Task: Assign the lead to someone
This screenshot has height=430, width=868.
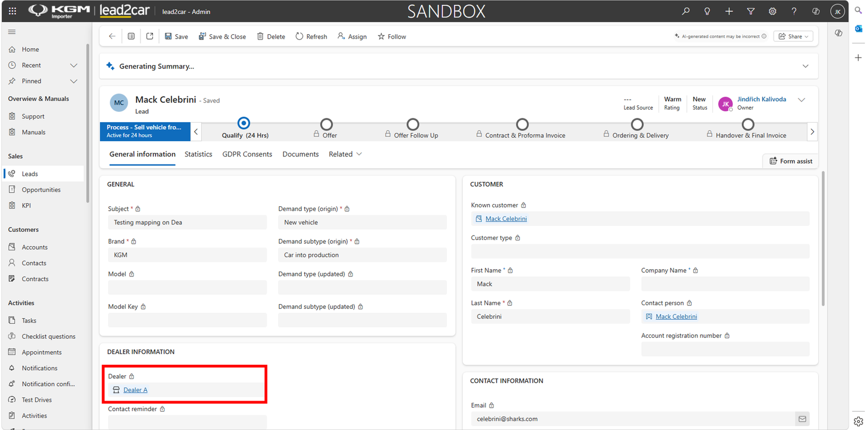Action: coord(352,36)
